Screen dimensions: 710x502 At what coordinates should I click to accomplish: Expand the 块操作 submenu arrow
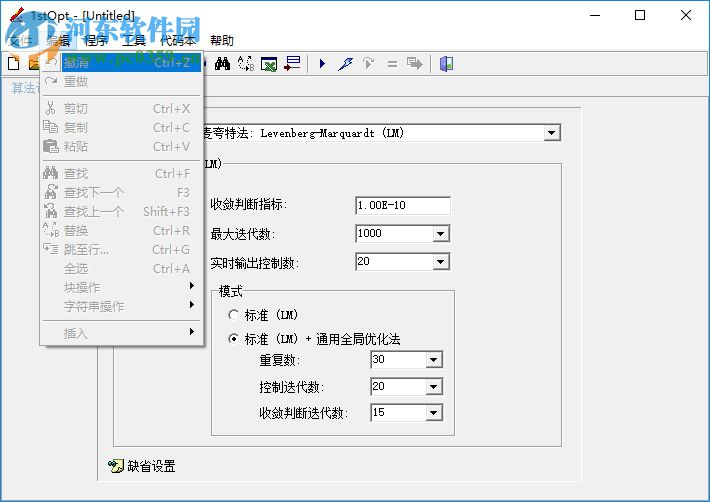(192, 286)
